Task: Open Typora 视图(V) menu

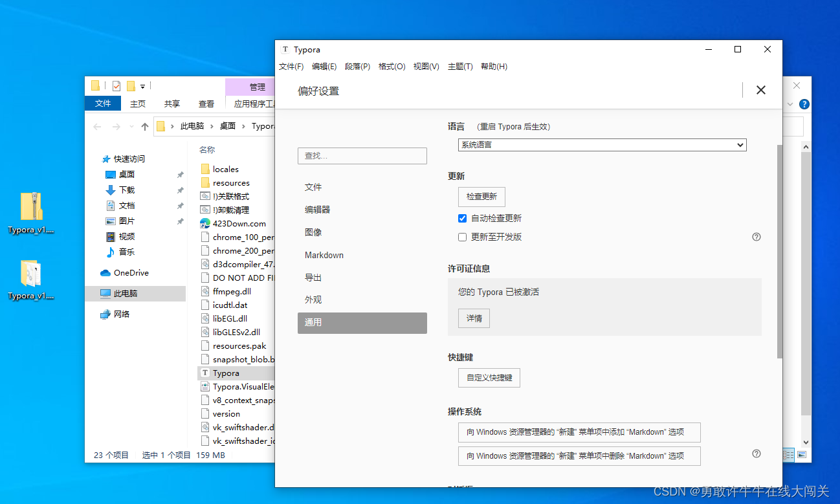Action: [x=426, y=67]
